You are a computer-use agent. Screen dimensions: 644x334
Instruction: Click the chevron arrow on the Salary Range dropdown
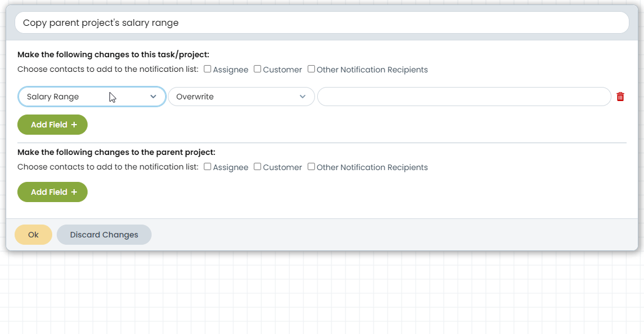pyautogui.click(x=153, y=97)
